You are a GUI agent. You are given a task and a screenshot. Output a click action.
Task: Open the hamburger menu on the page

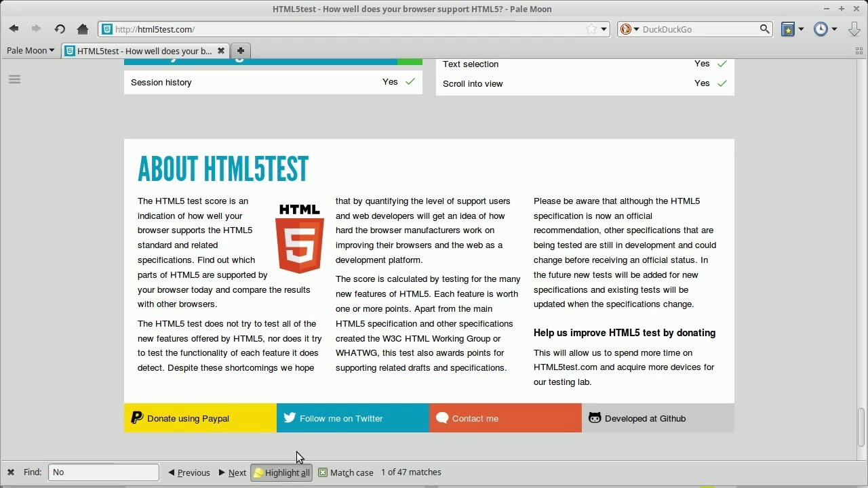coord(14,79)
